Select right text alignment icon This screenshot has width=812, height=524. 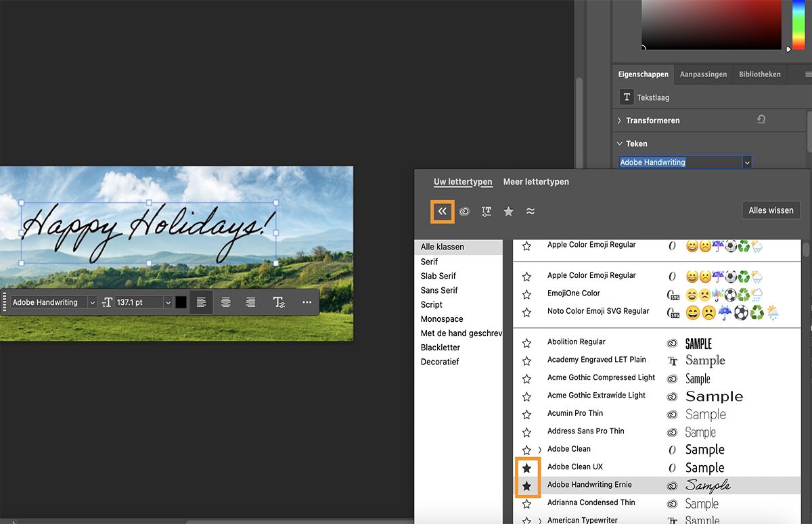[251, 302]
